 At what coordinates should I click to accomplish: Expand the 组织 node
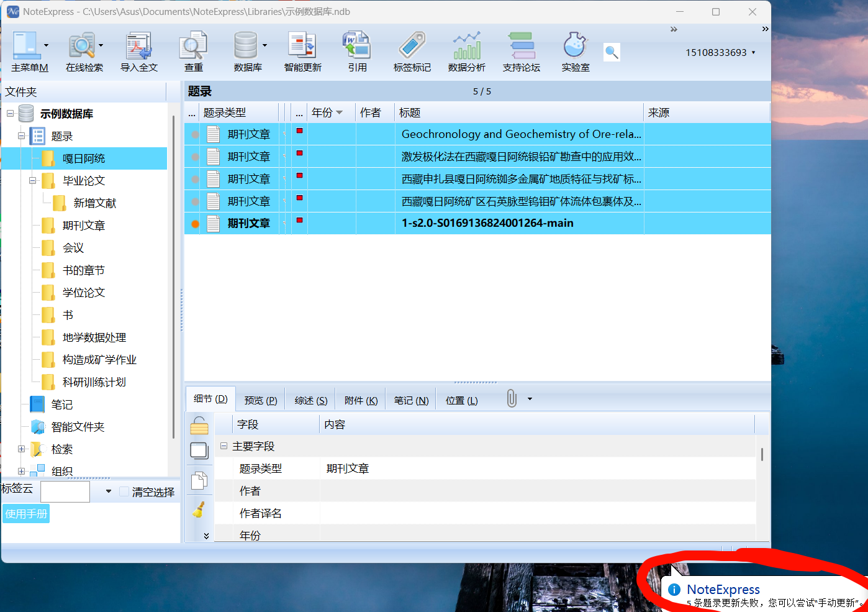point(21,472)
